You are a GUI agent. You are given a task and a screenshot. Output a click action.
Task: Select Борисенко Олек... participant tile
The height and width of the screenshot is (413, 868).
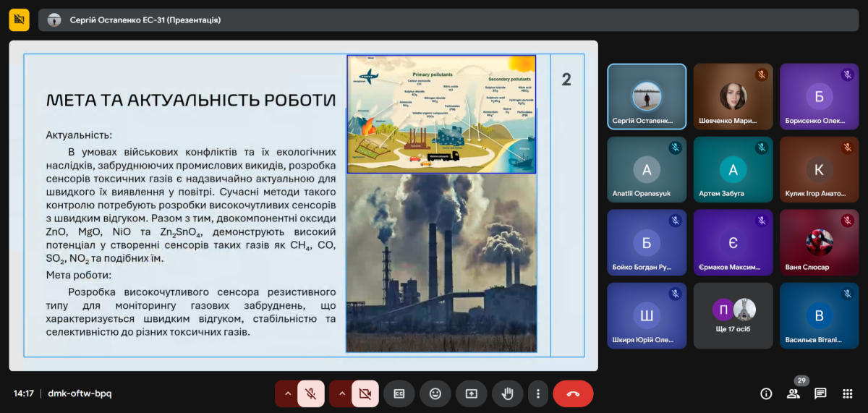pos(820,96)
